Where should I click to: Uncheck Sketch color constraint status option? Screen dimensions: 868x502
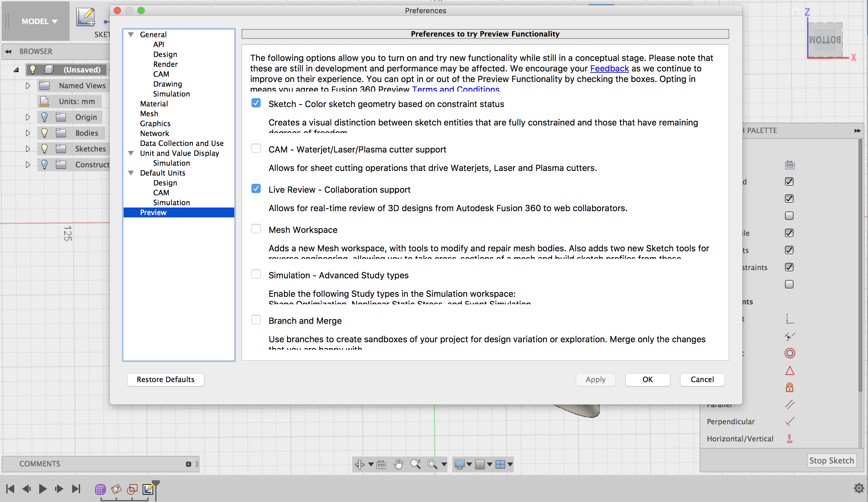[x=256, y=102]
